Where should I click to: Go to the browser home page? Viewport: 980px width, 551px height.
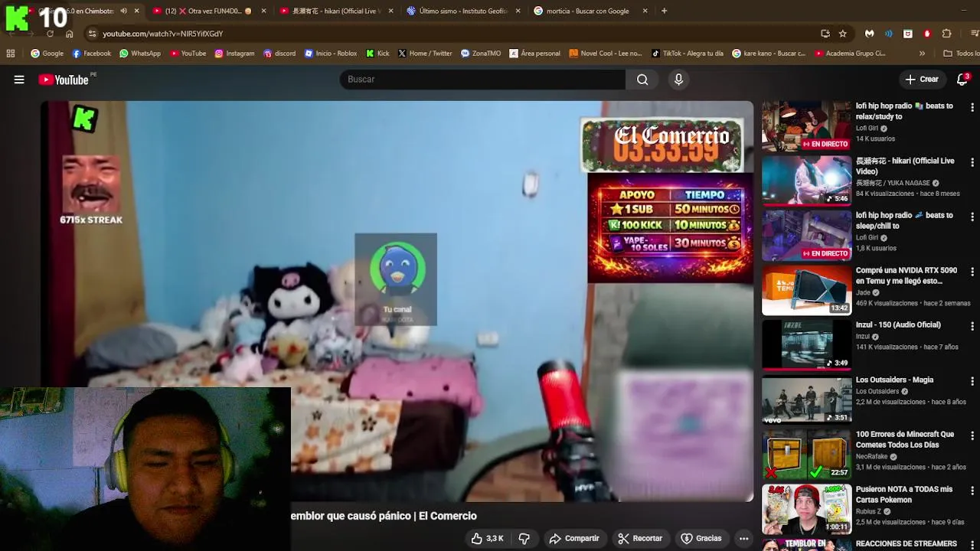pyautogui.click(x=70, y=34)
